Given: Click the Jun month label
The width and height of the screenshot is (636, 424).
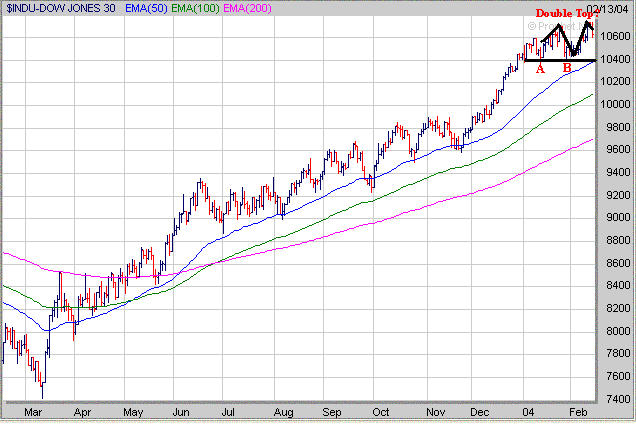Looking at the screenshot, I should coord(181,413).
